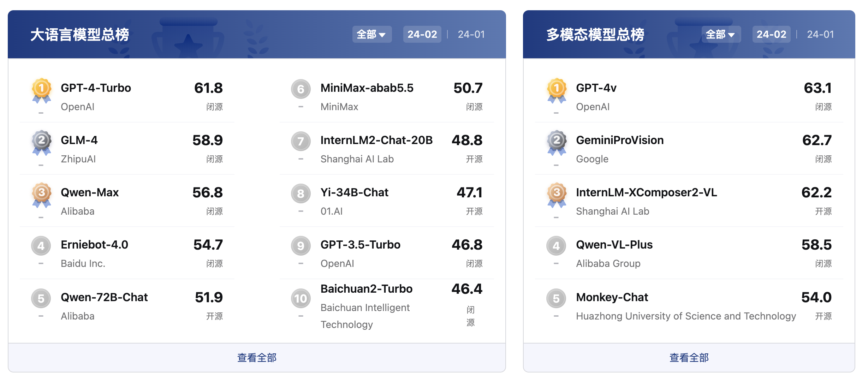This screenshot has height=382, width=868.
Task: Open 全部 filter dropdown in 多模态模型总榜
Action: click(721, 34)
